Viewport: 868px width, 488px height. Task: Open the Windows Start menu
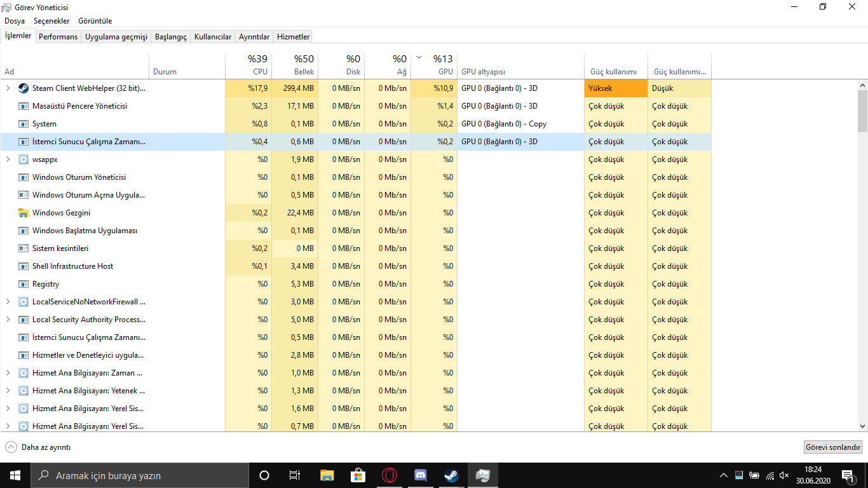[x=15, y=475]
